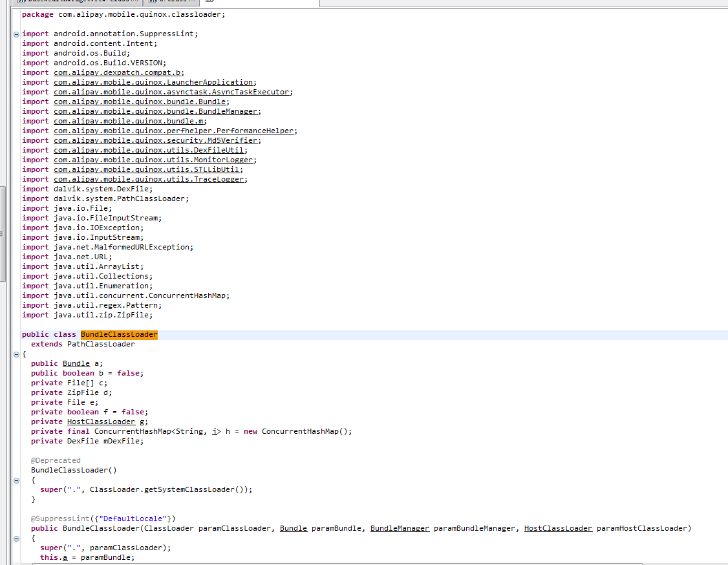The image size is (728, 565).
Task: Select the android.annotation.SuppressLint import line
Action: [x=110, y=34]
